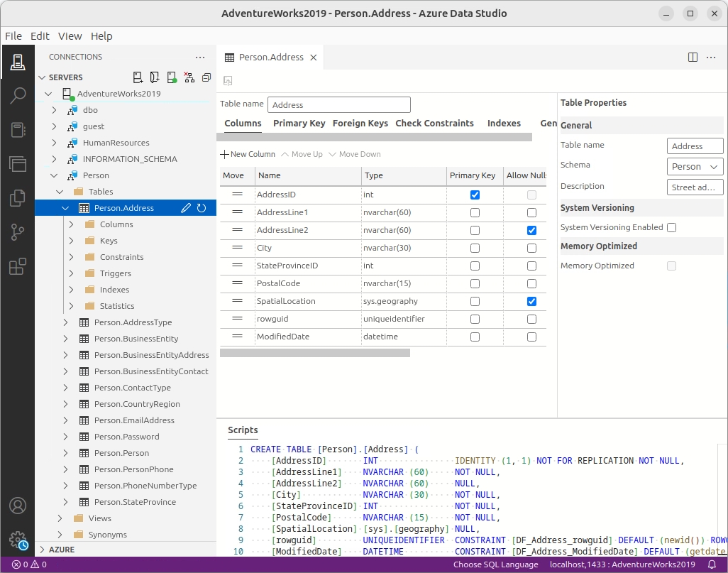Click the Notebooks icon in activity bar
The height and width of the screenshot is (573, 728).
point(18,130)
